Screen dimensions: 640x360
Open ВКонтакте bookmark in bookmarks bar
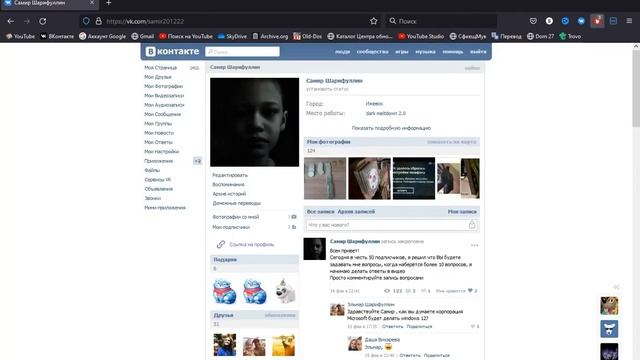click(57, 36)
